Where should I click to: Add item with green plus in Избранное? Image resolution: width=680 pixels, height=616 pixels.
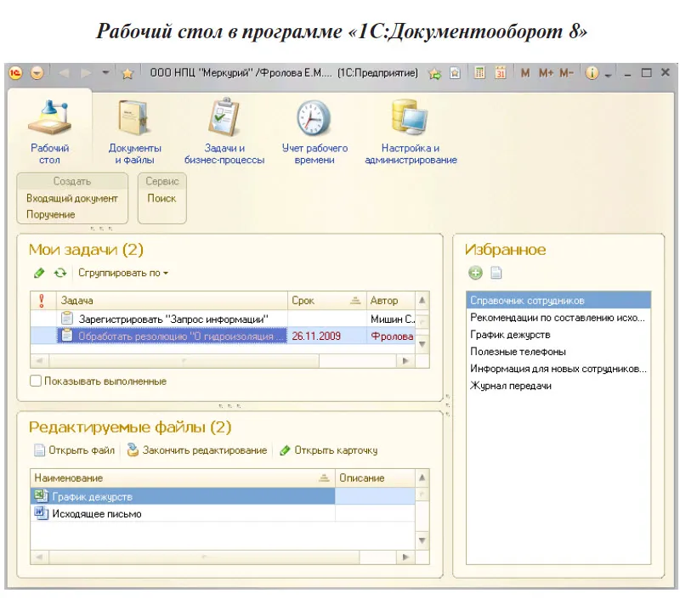[476, 273]
